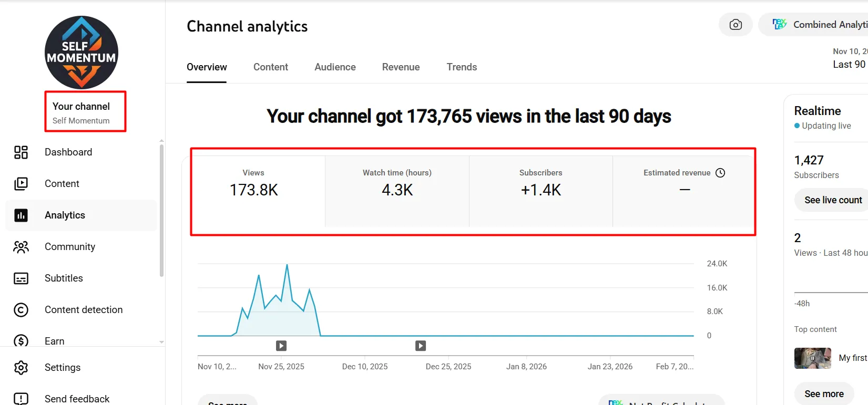Click the sidebar scrollbar down arrow
Viewport: 868px width, 405px height.
point(161,342)
